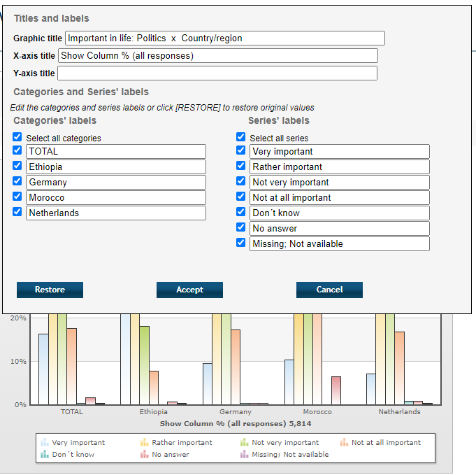Uncheck the Ethiopia category checkbox
Viewport: 476px width, 475px height.
click(17, 166)
